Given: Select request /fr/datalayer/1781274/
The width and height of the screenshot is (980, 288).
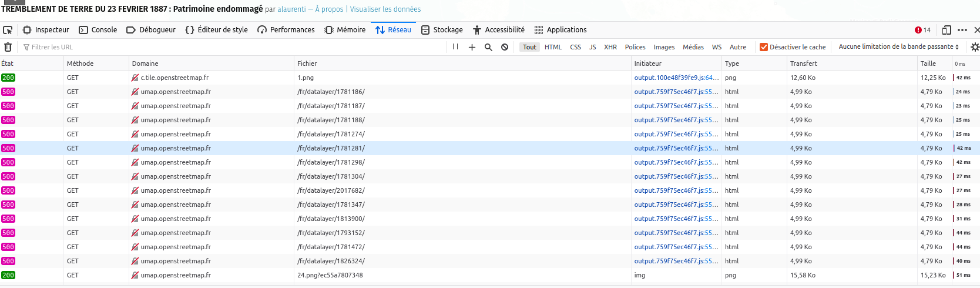Looking at the screenshot, I should coord(490,134).
